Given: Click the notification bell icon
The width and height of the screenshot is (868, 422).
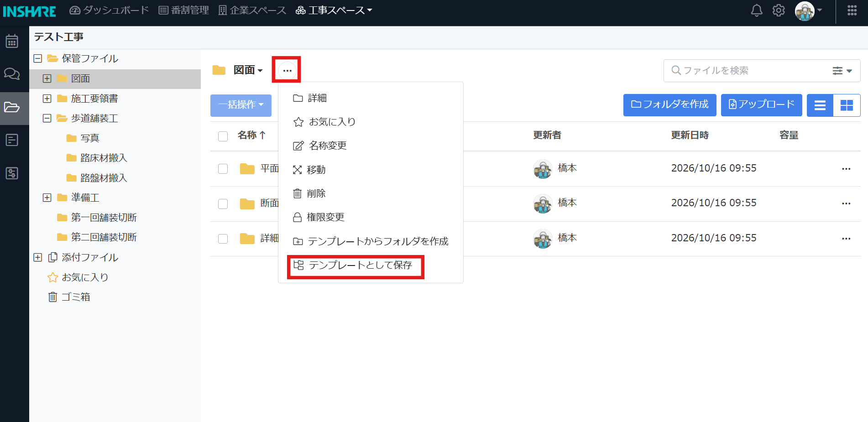Looking at the screenshot, I should [757, 10].
